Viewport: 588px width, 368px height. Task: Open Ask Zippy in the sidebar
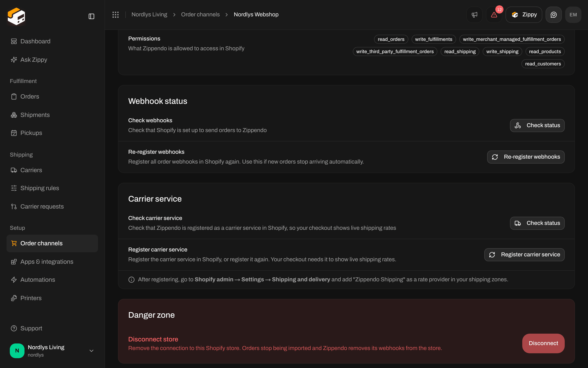[52, 60]
